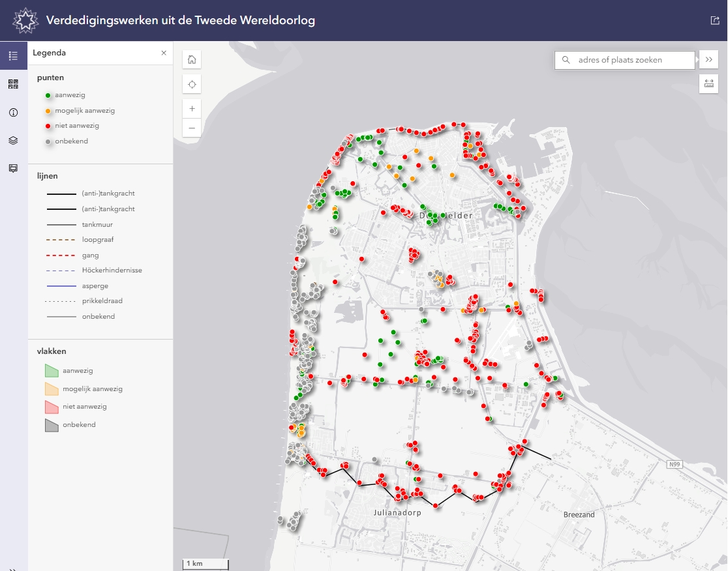Open the Legend panel from the sidebar
Image resolution: width=728 pixels, height=571 pixels.
[13, 55]
